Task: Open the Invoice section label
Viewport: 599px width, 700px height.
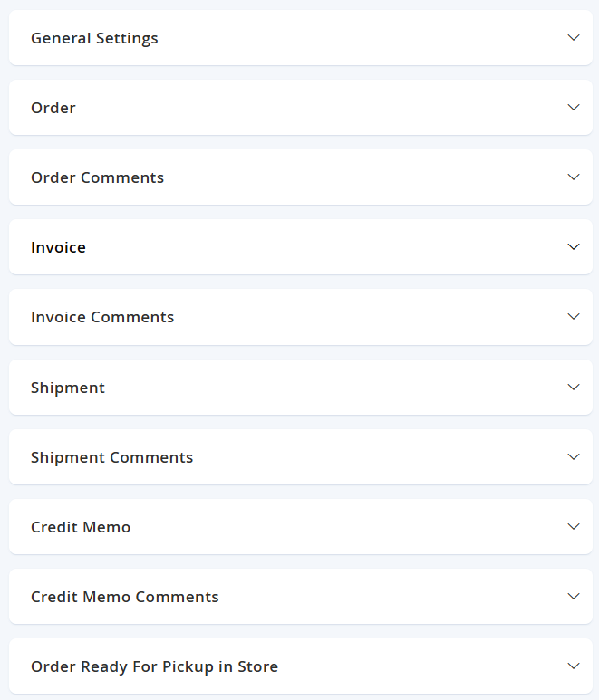Action: point(58,247)
